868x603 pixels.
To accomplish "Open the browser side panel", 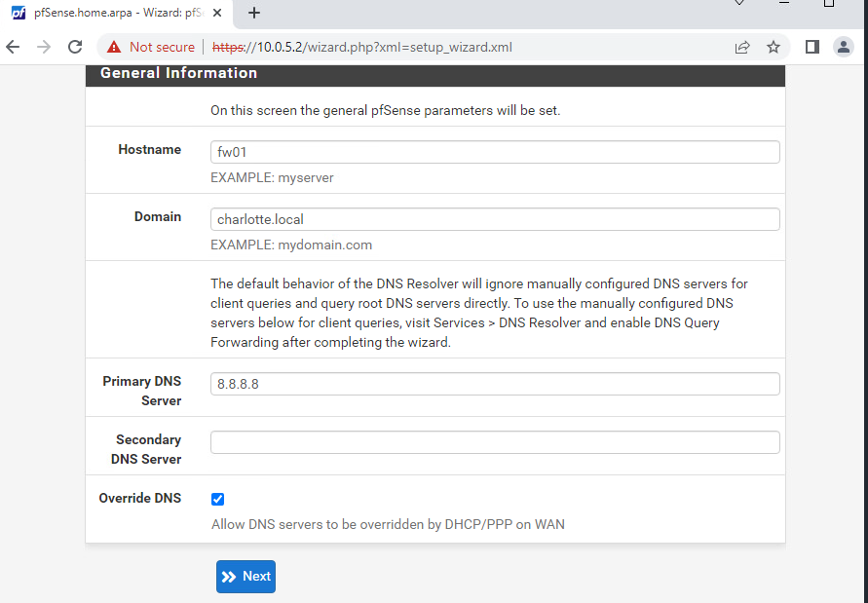I will coord(812,47).
